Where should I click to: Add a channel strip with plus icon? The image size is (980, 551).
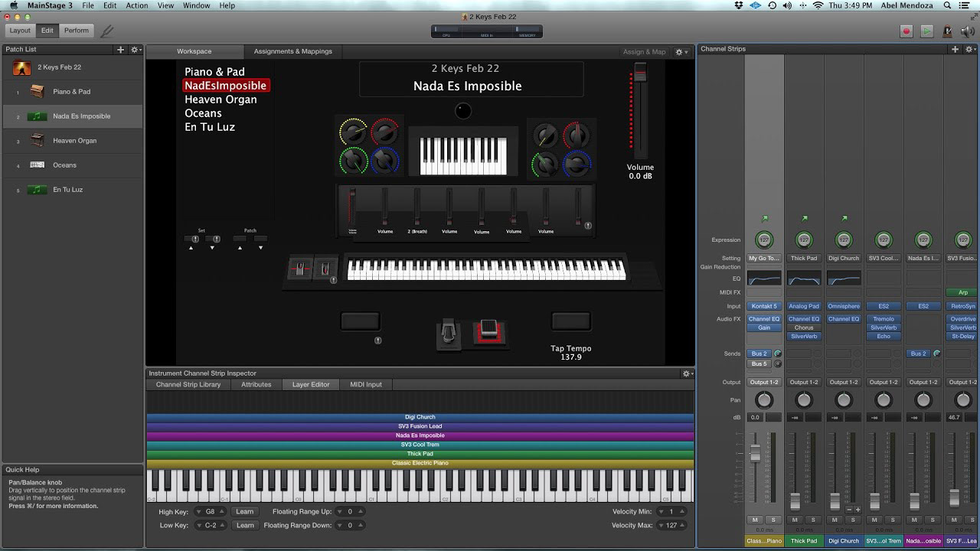955,49
